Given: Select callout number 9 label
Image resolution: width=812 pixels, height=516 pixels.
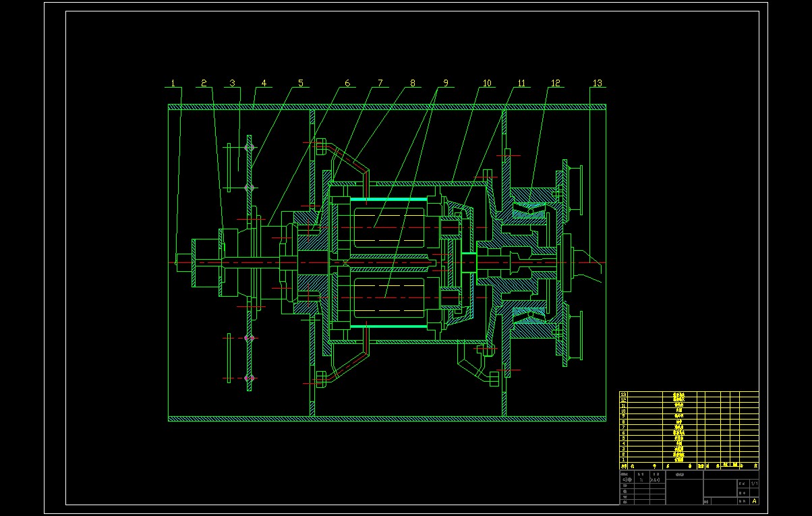Looking at the screenshot, I should [445, 84].
